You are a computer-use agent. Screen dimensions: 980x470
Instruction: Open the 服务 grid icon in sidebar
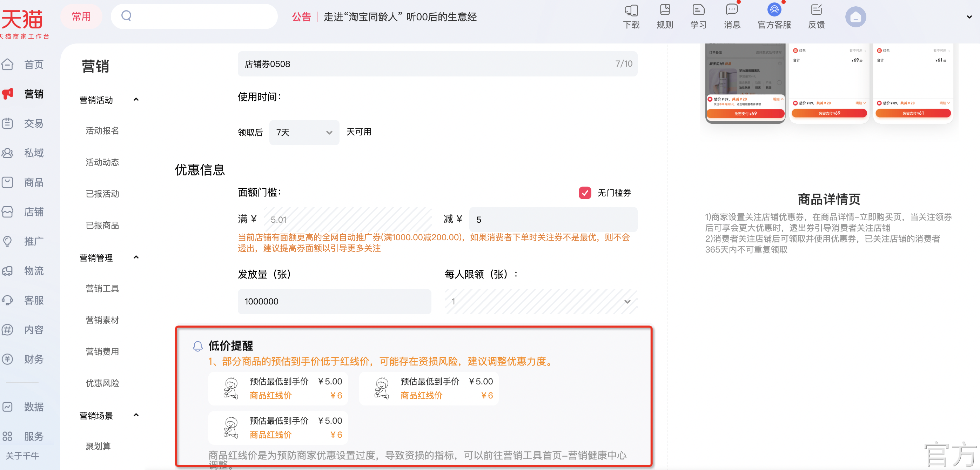coord(8,436)
